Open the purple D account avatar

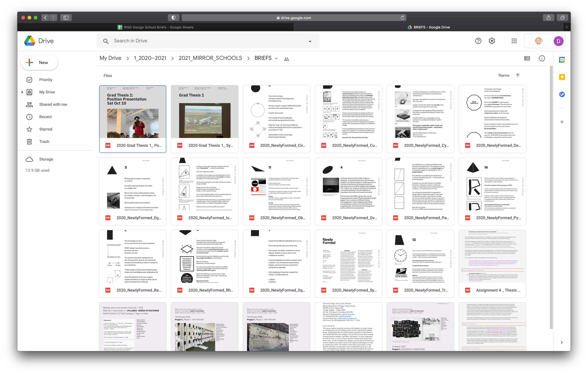point(558,41)
